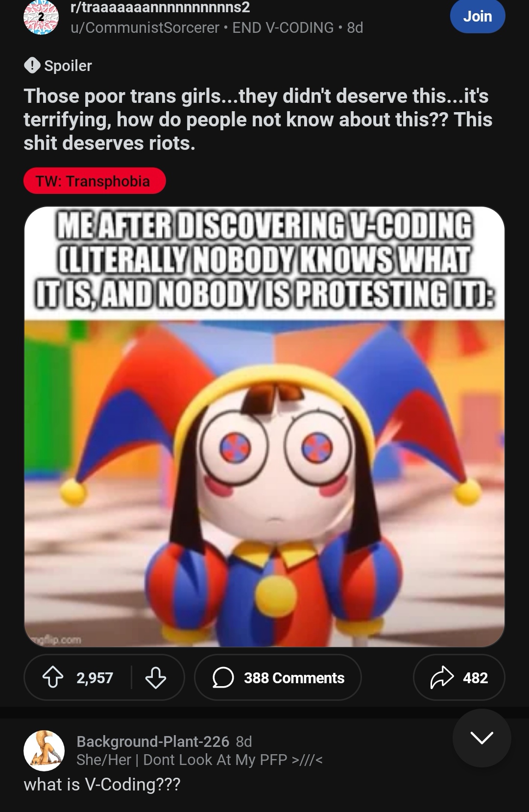
Task: Tap the END V-CODING user flair
Action: click(x=283, y=27)
